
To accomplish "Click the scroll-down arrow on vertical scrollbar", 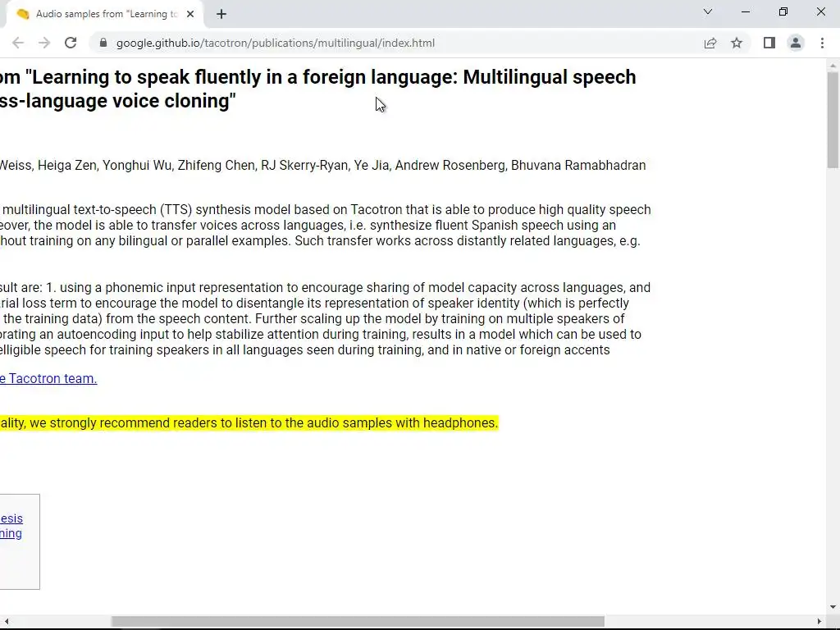I will 833,607.
